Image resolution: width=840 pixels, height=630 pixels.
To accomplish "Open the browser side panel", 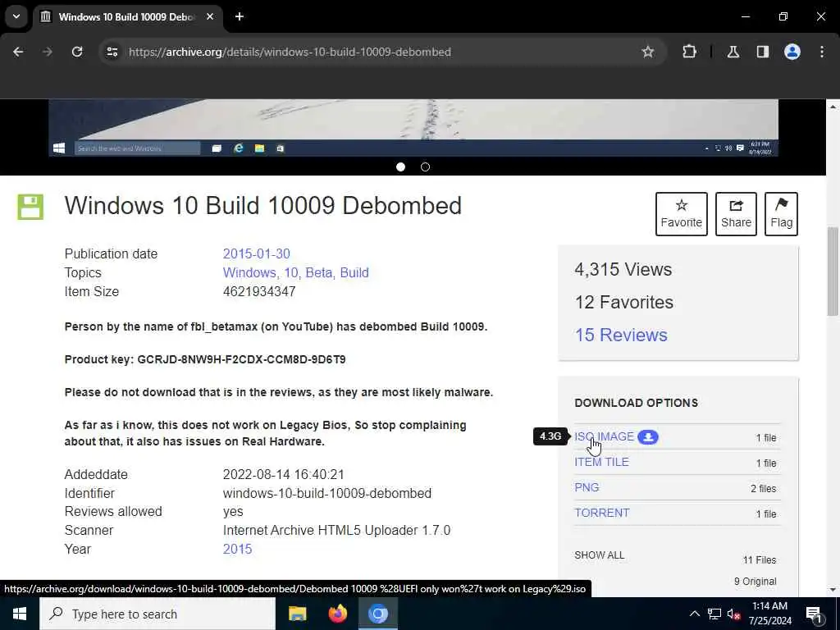I will pyautogui.click(x=763, y=52).
